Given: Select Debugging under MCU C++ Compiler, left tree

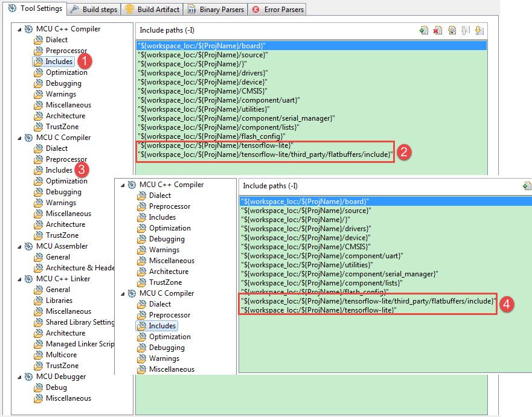Looking at the screenshot, I should pos(58,83).
